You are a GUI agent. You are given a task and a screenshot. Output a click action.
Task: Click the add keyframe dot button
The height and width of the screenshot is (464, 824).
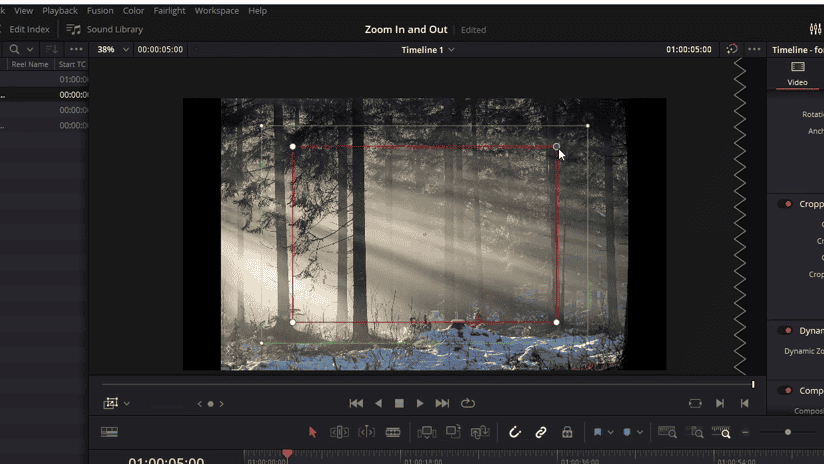click(x=211, y=404)
